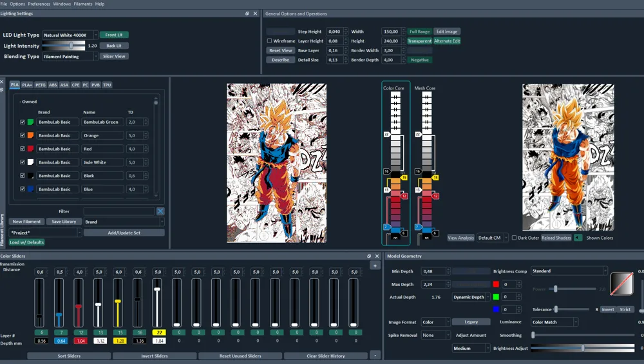This screenshot has height=364, width=644.
Task: Uncheck the Orange filament row
Action: coord(23,135)
